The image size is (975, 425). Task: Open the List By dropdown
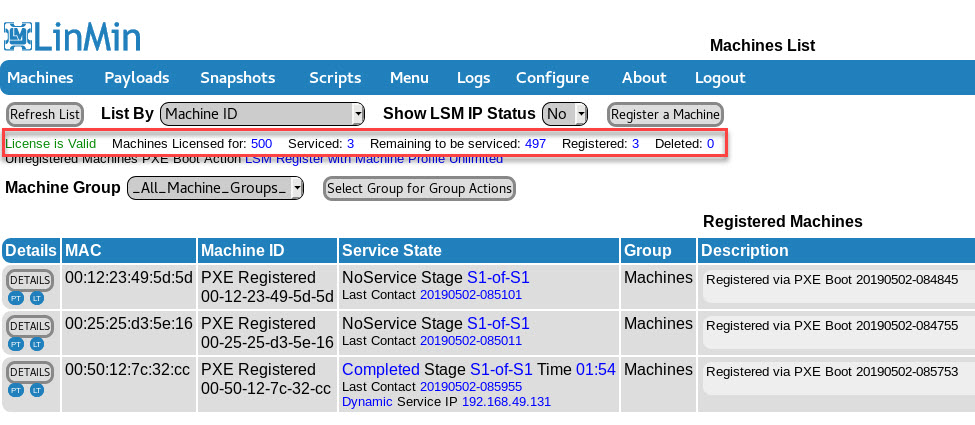262,114
